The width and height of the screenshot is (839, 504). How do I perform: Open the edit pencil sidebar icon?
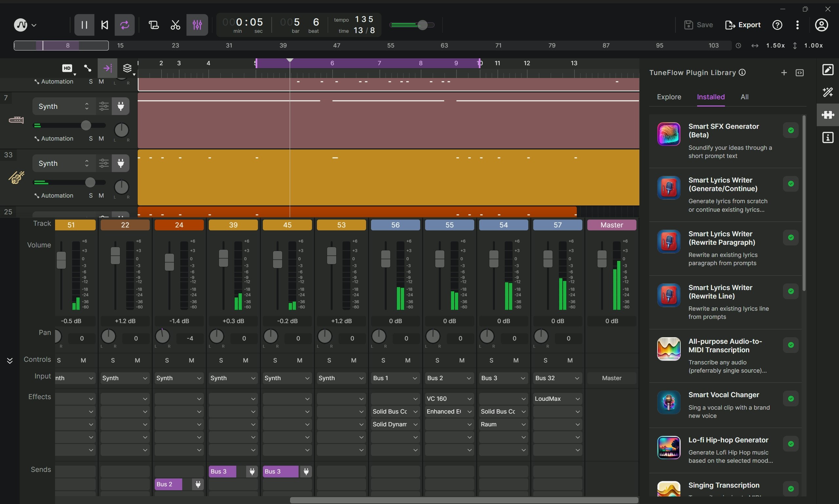[828, 69]
